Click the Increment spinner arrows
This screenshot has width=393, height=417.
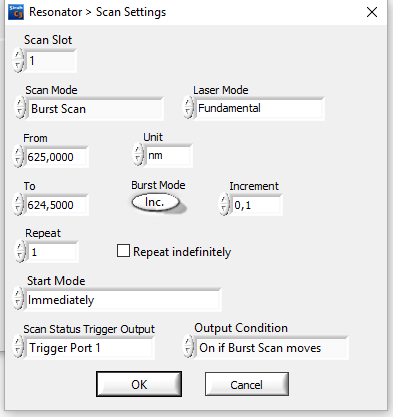(224, 204)
